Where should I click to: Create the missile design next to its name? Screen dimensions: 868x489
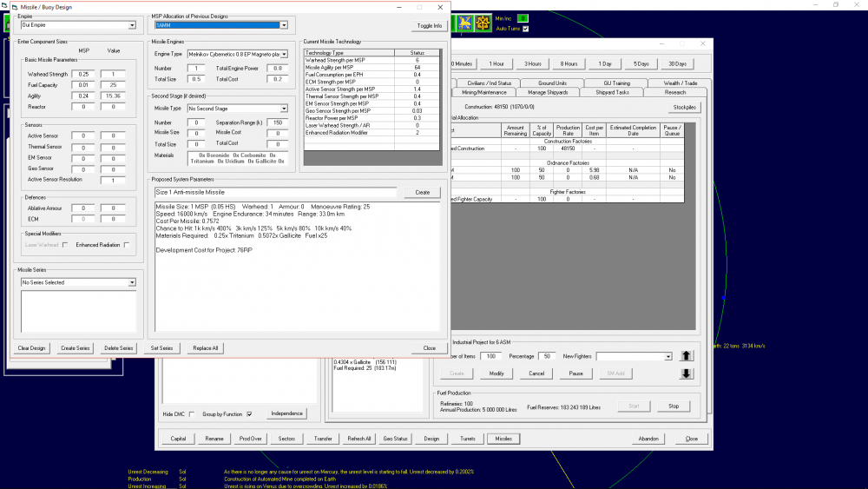tap(423, 193)
